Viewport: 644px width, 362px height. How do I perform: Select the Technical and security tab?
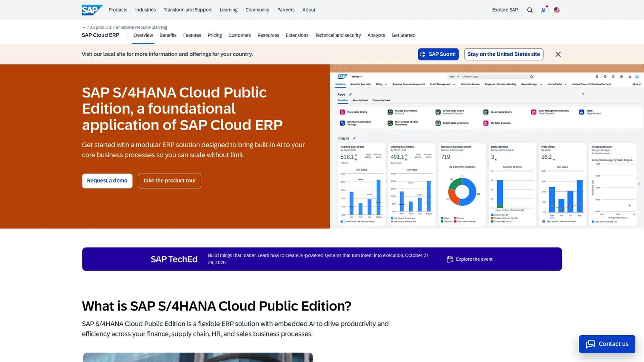(338, 35)
